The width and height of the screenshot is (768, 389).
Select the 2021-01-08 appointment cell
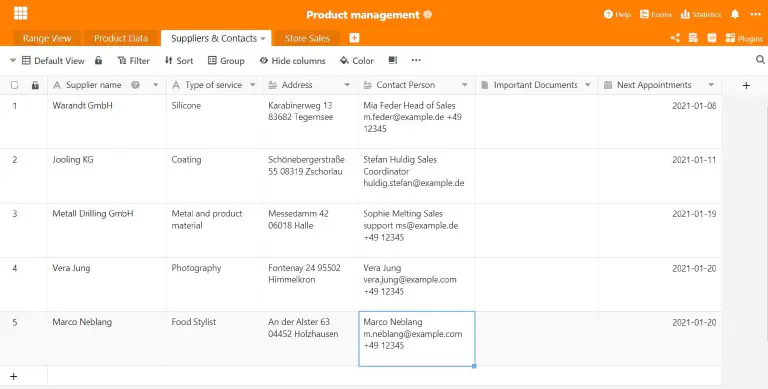coord(660,122)
